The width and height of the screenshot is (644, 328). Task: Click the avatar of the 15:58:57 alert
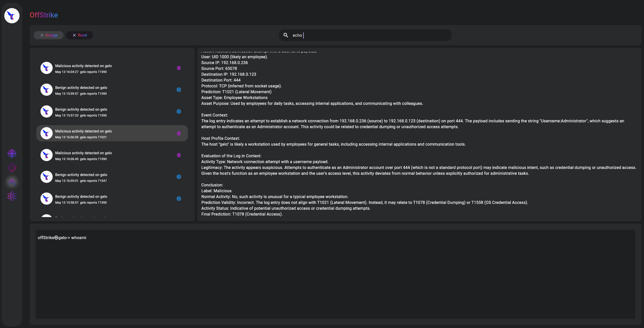click(x=47, y=199)
